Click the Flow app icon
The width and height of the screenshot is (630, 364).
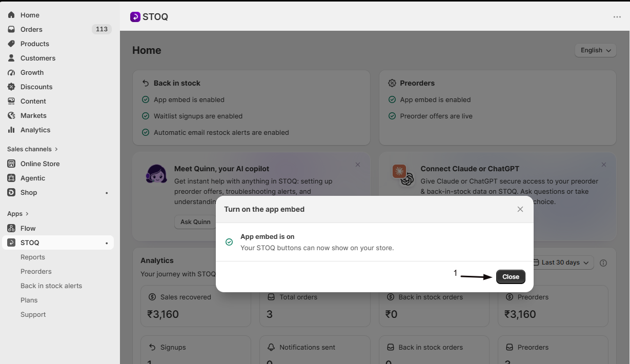11,228
